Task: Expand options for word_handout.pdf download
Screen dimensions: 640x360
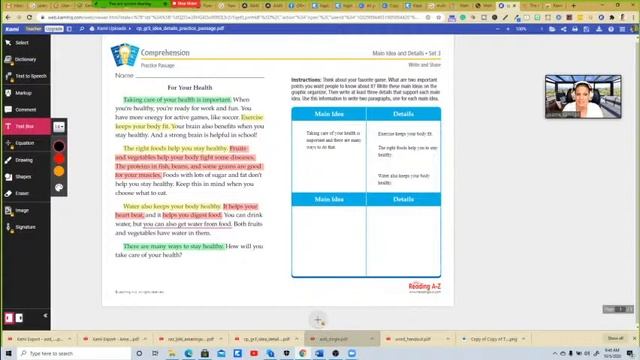Action: point(448,339)
